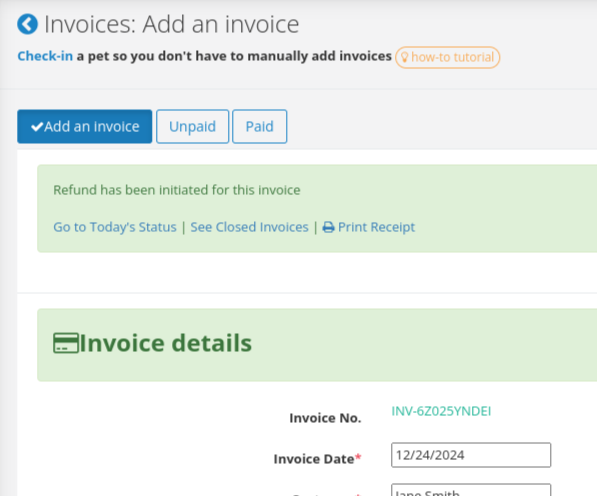Focus the Invoice Date field
Screen dimensions: 597x496
coord(471,455)
